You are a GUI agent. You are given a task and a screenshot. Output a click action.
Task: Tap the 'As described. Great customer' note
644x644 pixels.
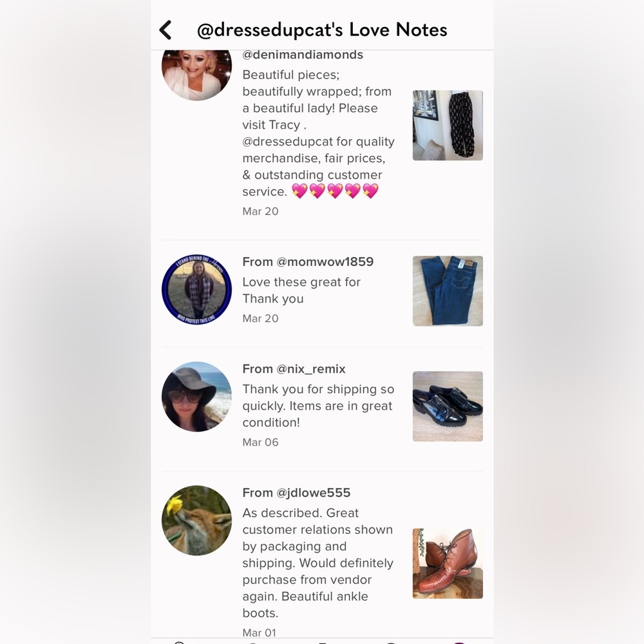318,563
